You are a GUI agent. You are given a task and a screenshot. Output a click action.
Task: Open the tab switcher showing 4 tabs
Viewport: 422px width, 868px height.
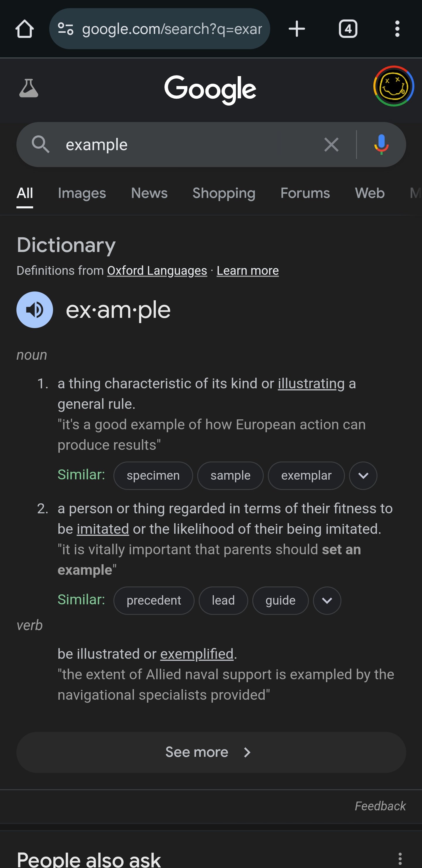pos(348,29)
